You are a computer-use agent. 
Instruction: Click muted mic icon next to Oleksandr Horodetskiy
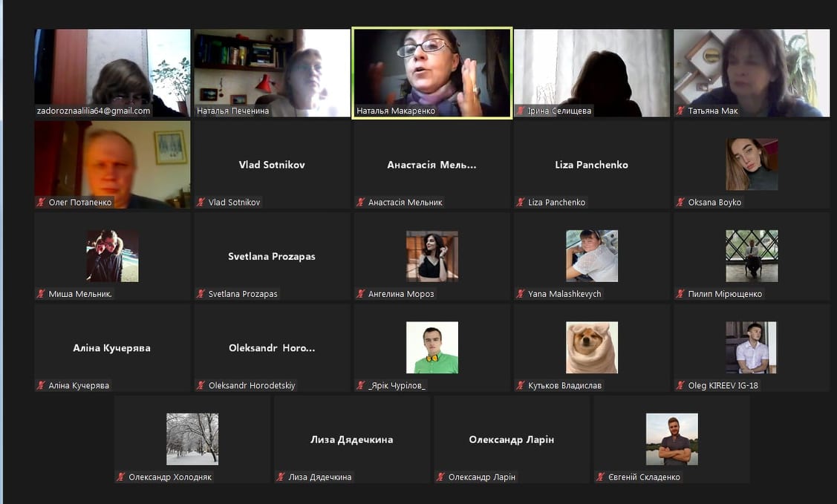tap(201, 386)
